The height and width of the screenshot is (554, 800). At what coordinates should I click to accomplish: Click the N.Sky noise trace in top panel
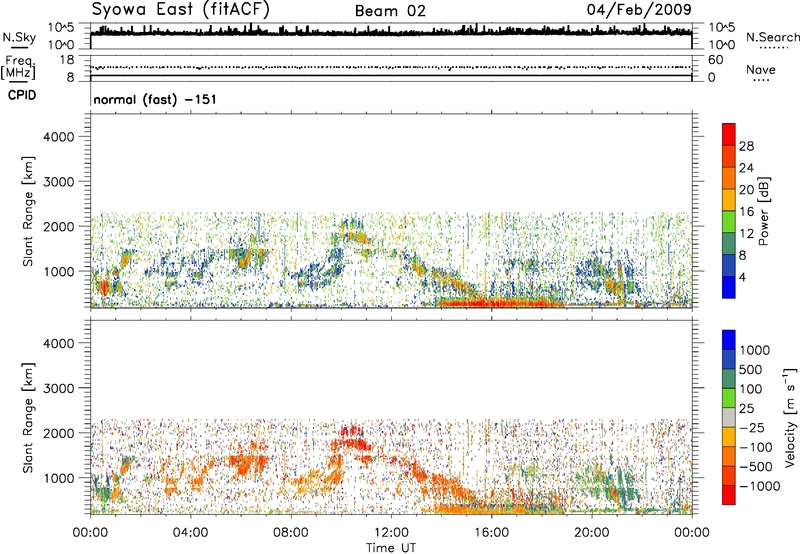tap(391, 32)
